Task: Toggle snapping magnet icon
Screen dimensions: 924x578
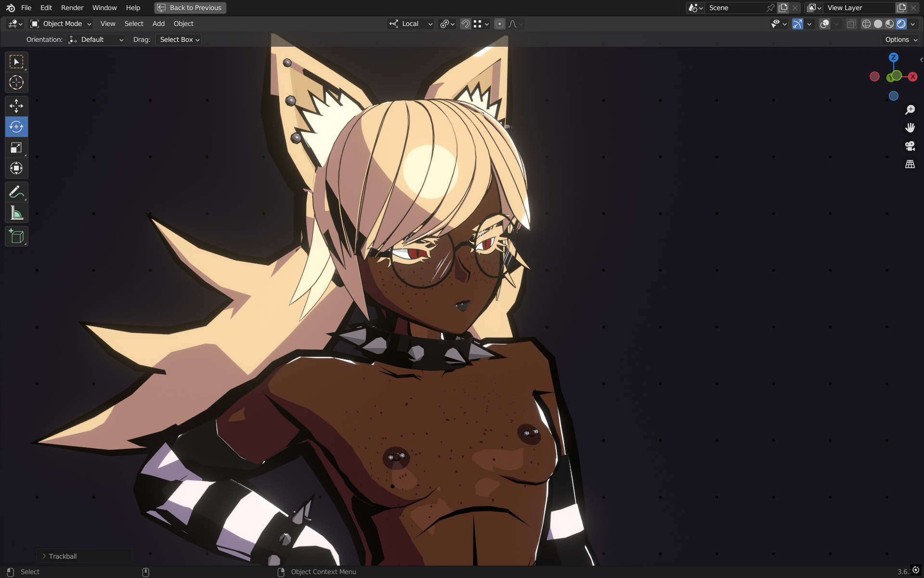Action: [x=465, y=24]
